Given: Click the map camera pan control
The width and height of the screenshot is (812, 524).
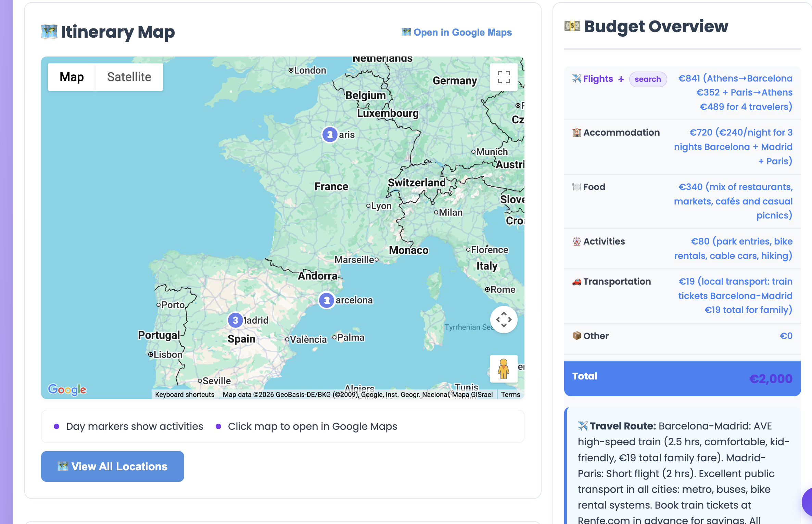Looking at the screenshot, I should [504, 320].
